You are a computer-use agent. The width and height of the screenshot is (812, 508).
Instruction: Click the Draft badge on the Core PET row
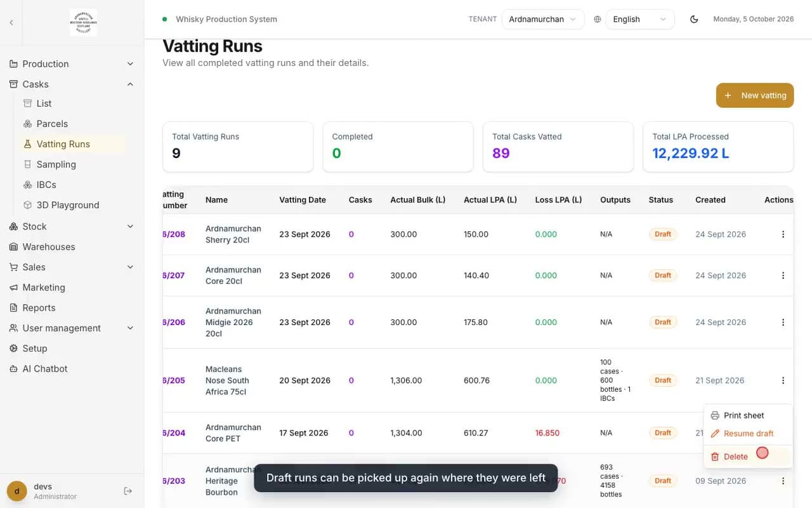[663, 433]
